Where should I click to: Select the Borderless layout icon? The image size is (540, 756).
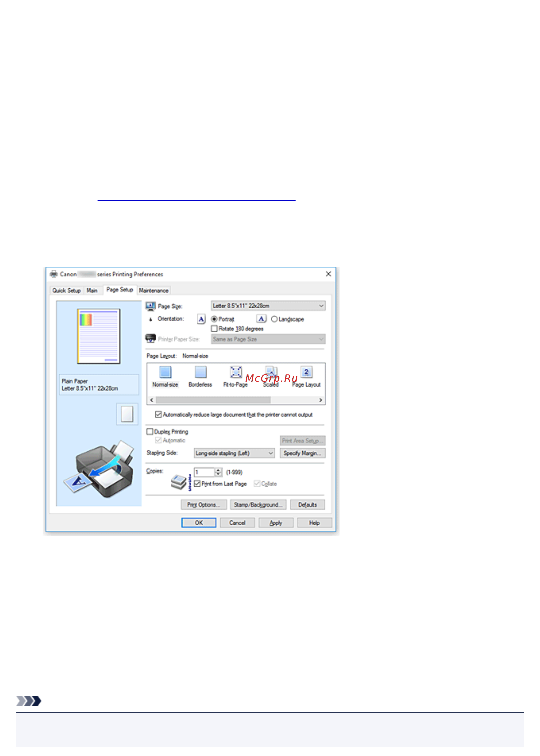[201, 372]
